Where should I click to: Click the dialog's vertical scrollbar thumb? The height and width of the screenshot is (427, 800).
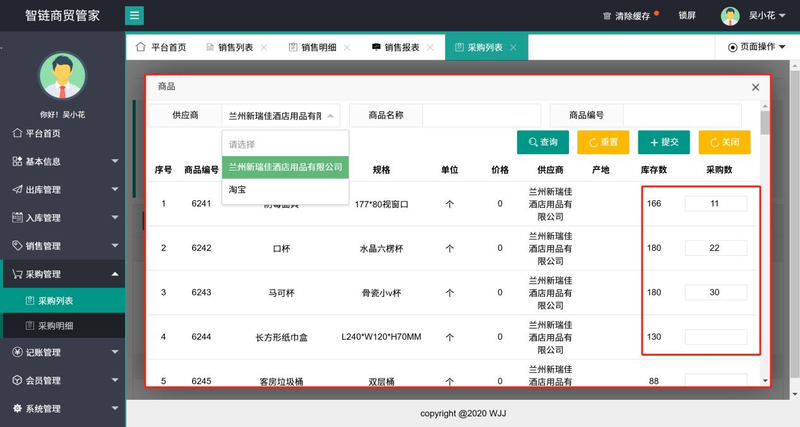click(x=765, y=122)
